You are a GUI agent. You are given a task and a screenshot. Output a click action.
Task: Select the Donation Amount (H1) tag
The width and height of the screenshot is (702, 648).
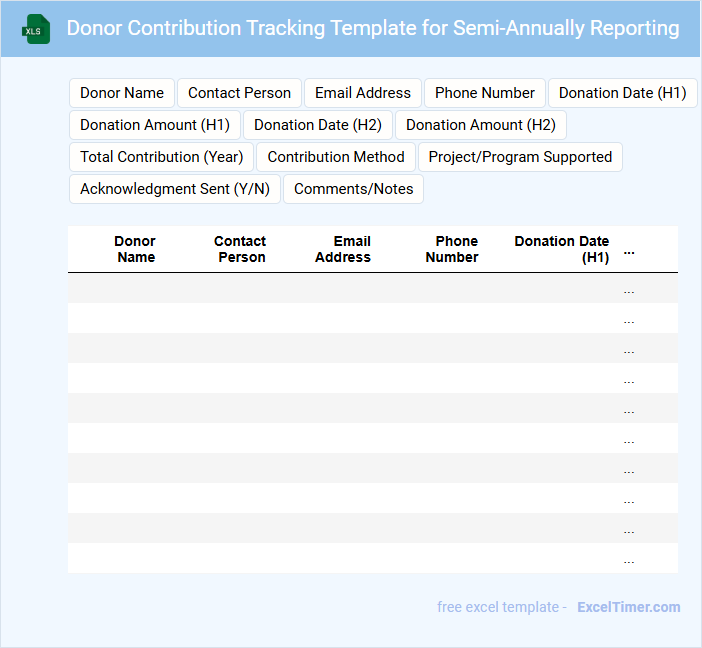pos(155,125)
